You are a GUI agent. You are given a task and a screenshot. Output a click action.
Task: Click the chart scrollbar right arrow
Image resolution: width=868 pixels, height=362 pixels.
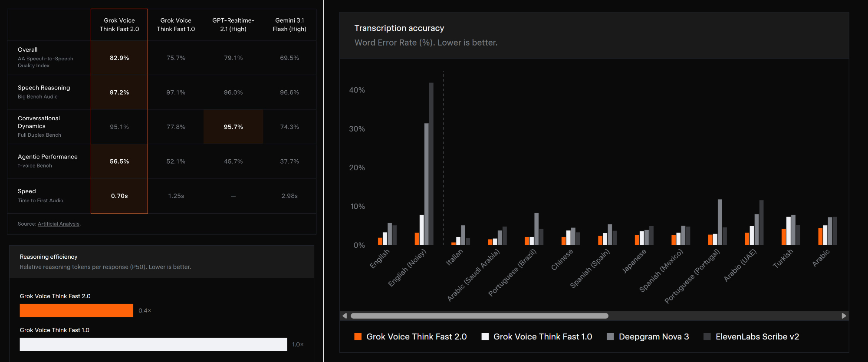(x=844, y=316)
